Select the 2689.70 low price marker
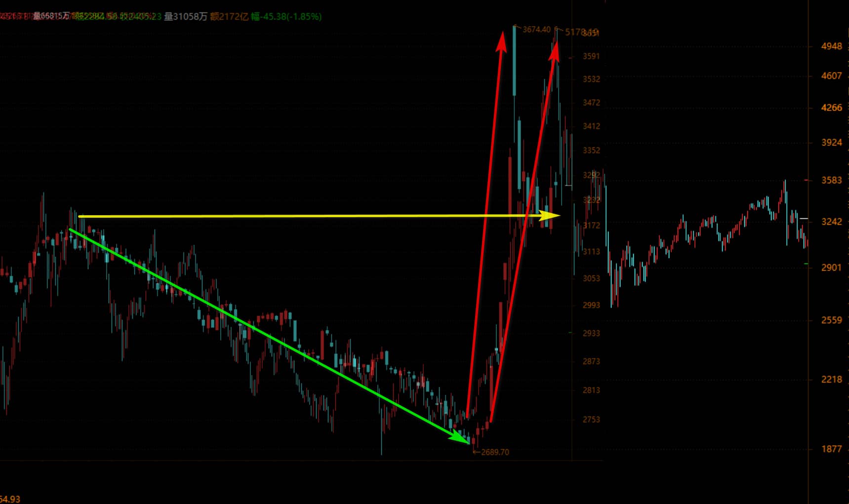The height and width of the screenshot is (504, 849). (x=494, y=452)
